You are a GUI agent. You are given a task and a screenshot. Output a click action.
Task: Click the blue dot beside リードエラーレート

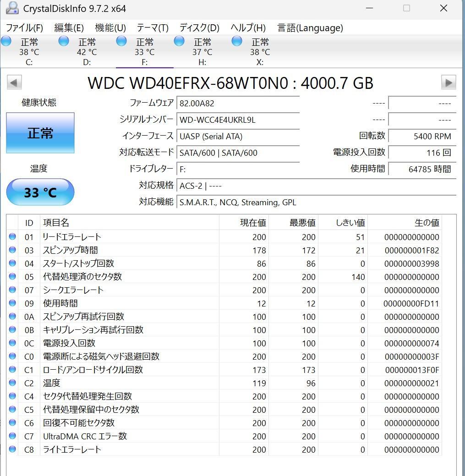12,236
